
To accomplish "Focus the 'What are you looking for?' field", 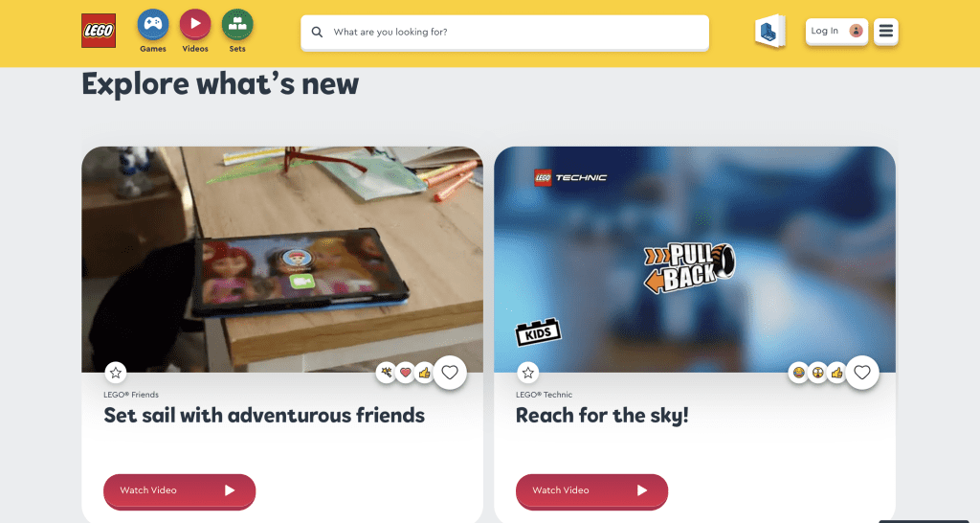I will [504, 32].
